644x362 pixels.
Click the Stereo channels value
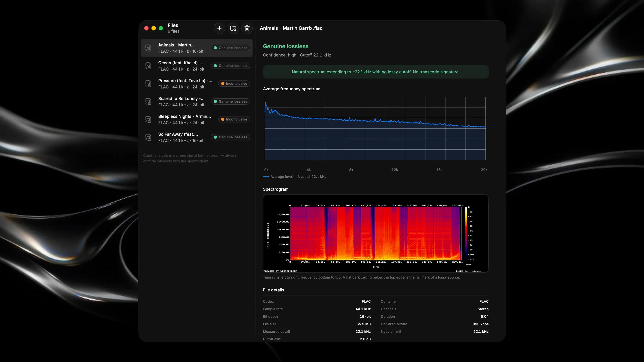tap(483, 309)
